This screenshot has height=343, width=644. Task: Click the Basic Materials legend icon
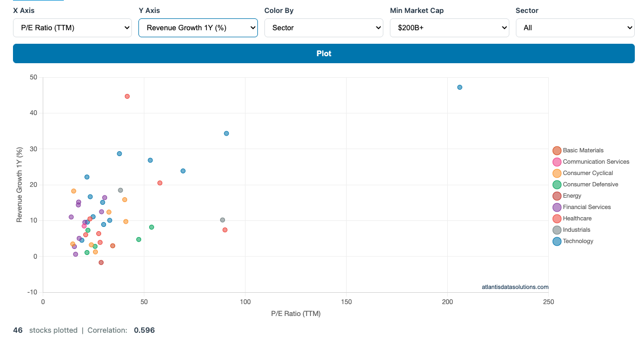click(x=555, y=150)
